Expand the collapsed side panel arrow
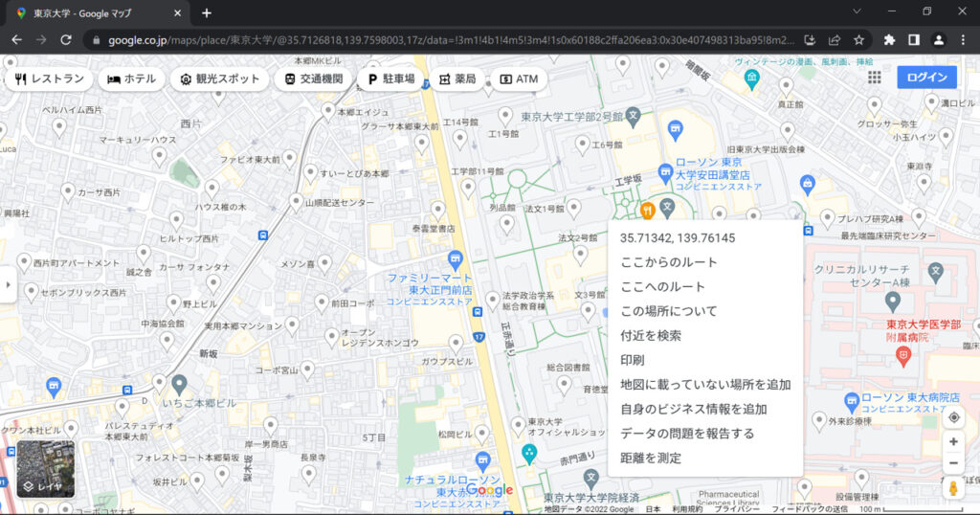The width and height of the screenshot is (980, 515). coord(8,284)
